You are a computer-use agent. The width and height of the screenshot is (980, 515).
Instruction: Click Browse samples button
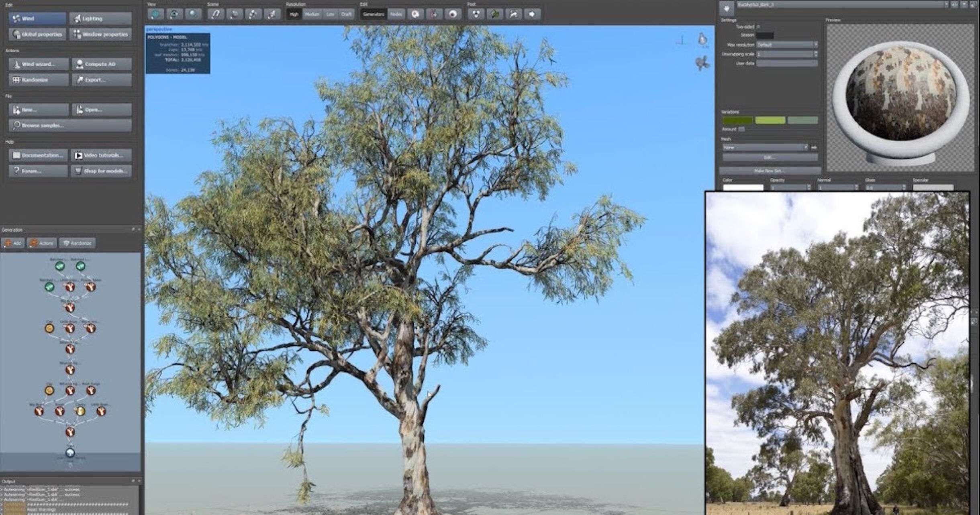tap(70, 125)
